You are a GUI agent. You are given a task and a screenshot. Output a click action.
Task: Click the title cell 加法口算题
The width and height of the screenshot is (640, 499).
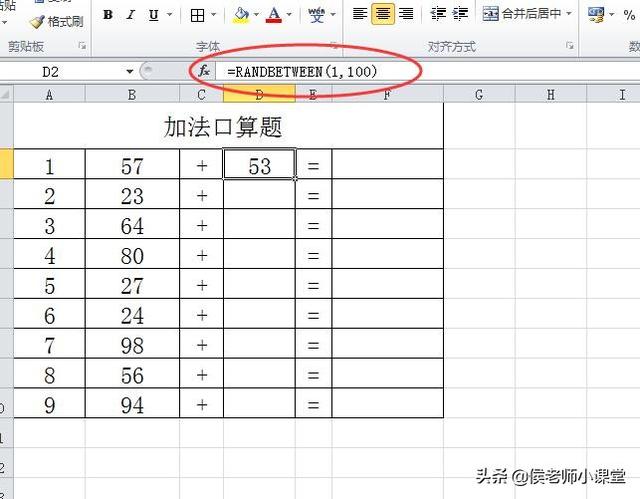pyautogui.click(x=229, y=126)
